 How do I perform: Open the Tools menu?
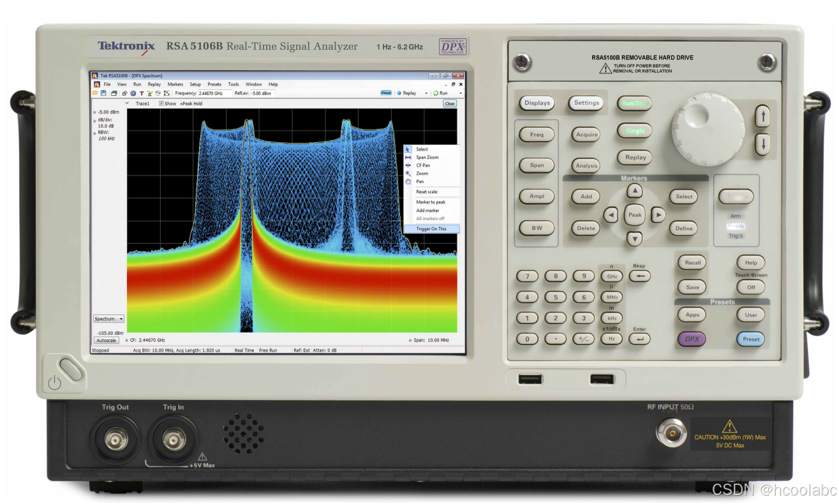[234, 84]
